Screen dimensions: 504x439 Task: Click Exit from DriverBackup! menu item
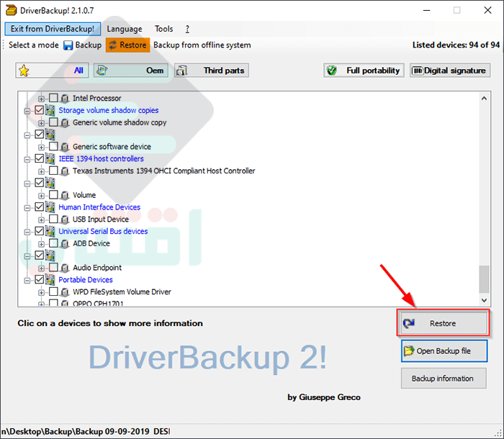coord(53,29)
